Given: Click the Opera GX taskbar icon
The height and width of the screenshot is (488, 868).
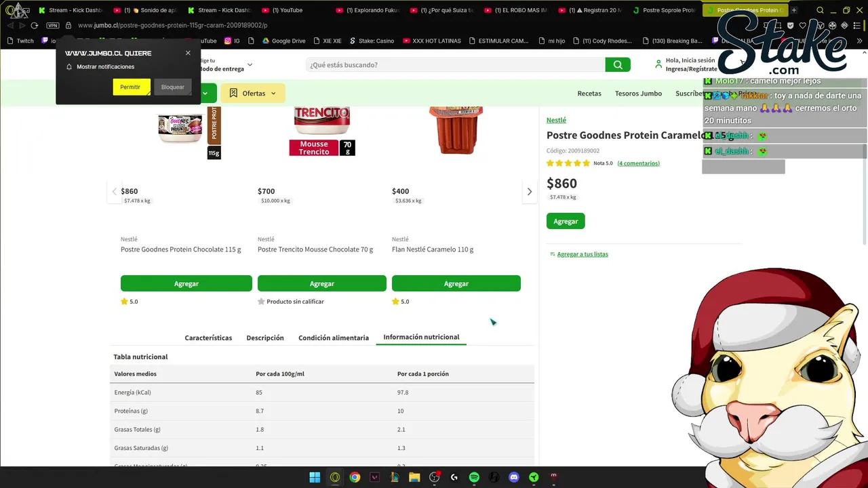Looking at the screenshot, I should (335, 477).
